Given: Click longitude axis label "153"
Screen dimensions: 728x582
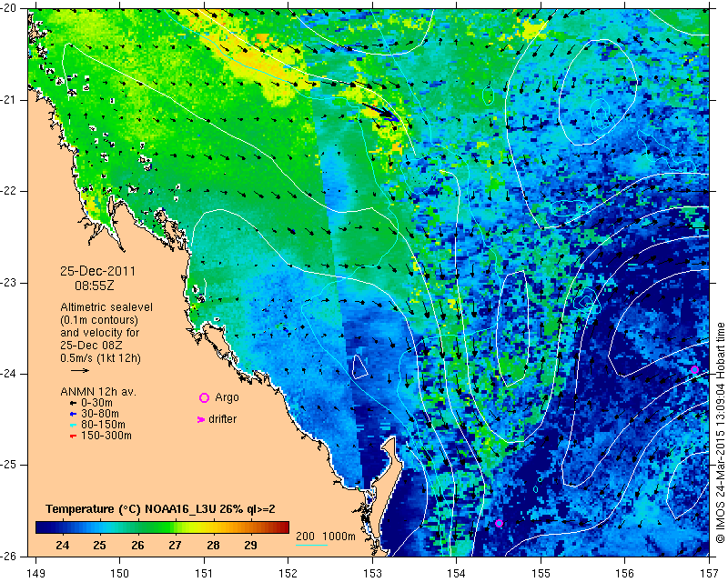Looking at the screenshot, I should [x=372, y=574].
